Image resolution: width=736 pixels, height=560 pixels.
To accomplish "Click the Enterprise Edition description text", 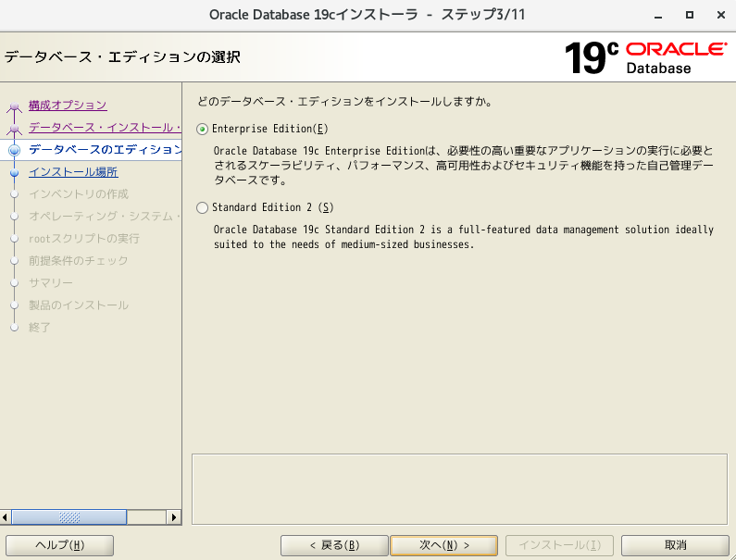I will tap(464, 166).
